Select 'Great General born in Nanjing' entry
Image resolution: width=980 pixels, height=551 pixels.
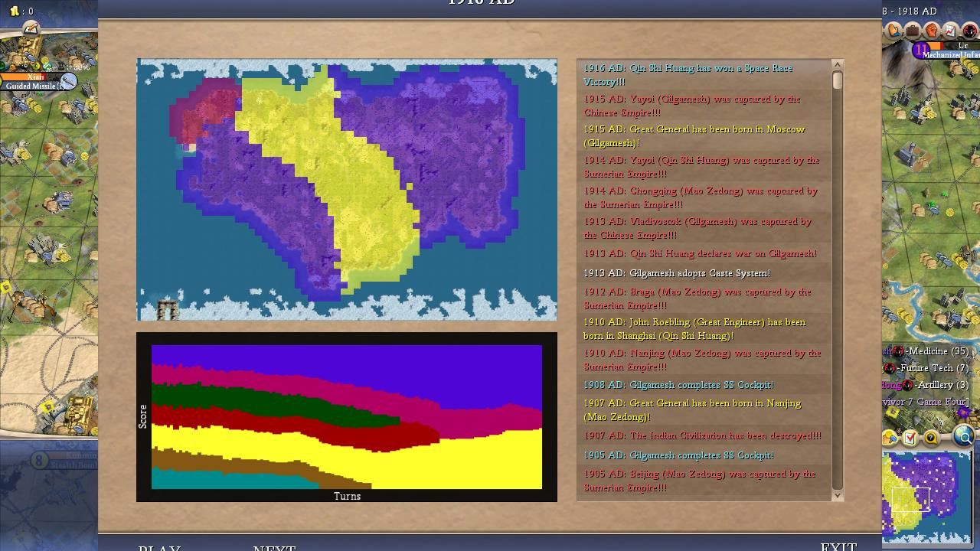tap(704, 410)
